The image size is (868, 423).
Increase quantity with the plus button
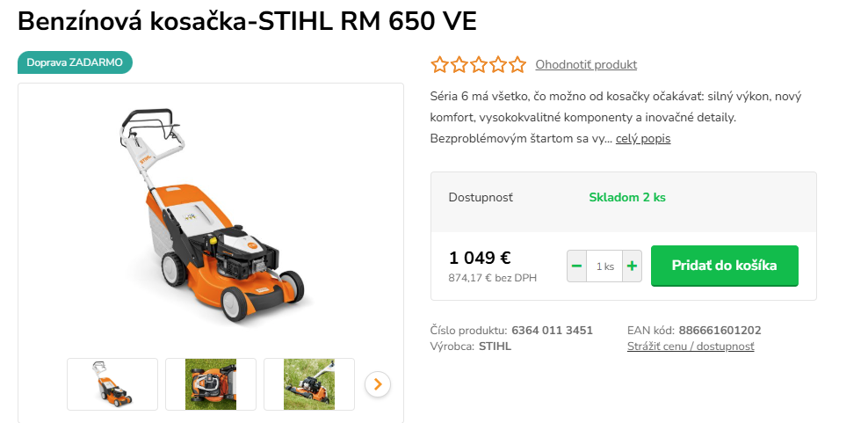pyautogui.click(x=633, y=266)
